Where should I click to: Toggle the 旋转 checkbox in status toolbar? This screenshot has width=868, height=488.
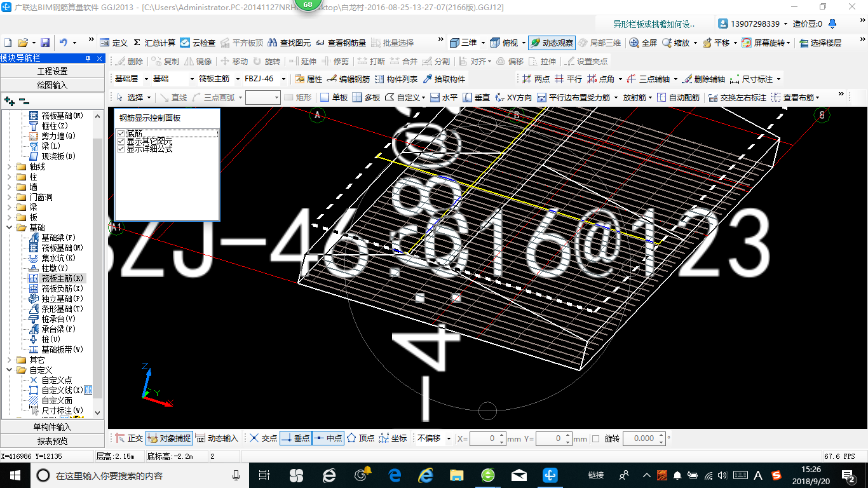(595, 438)
